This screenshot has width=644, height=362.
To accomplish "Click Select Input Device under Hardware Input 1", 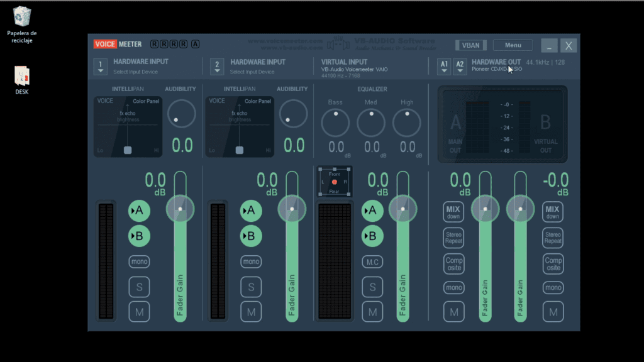I will [136, 72].
